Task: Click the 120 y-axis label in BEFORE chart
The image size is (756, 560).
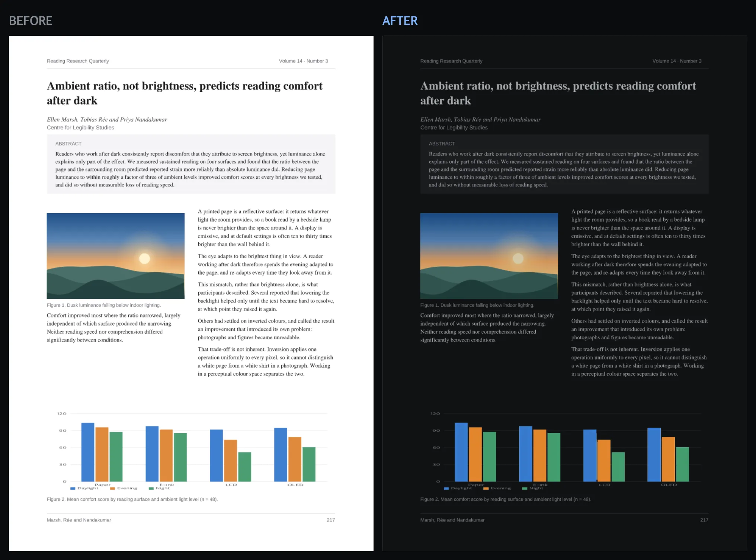Action: (x=62, y=414)
